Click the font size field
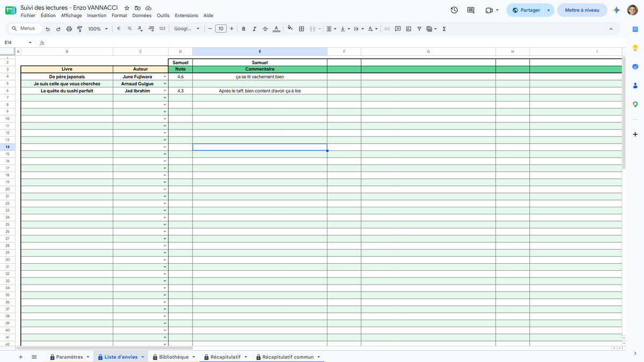 [221, 29]
